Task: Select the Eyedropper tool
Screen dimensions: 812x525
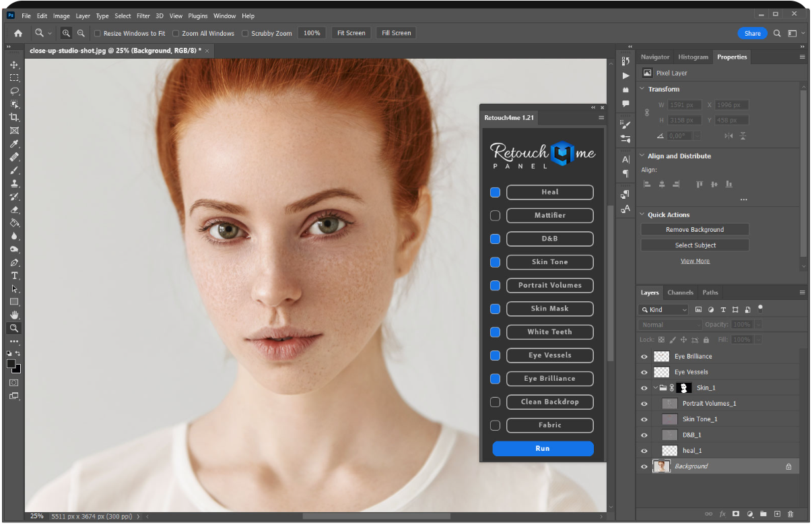Action: click(x=14, y=144)
